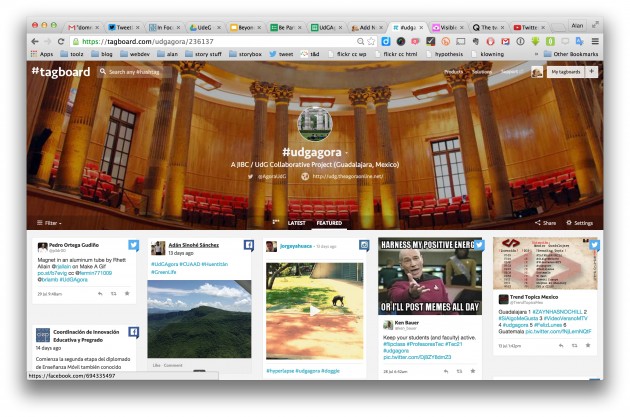
Task: Open the Twitter YouTube browser tab
Action: pos(528,27)
